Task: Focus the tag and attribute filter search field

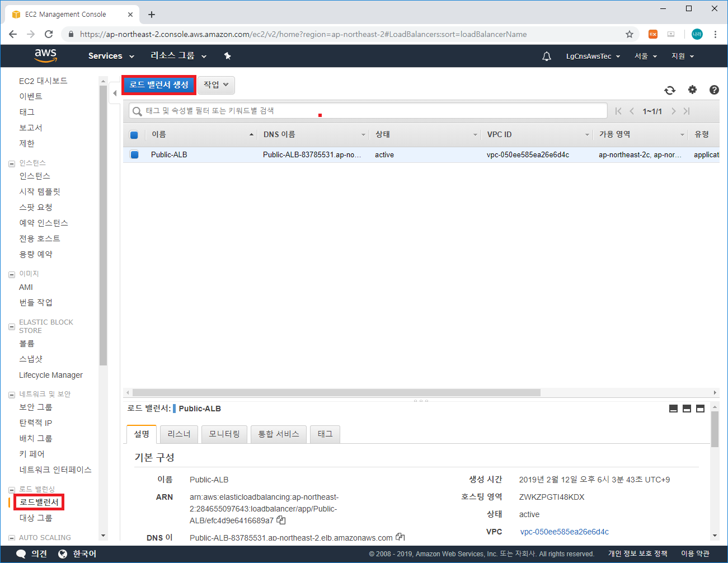Action: coord(368,111)
